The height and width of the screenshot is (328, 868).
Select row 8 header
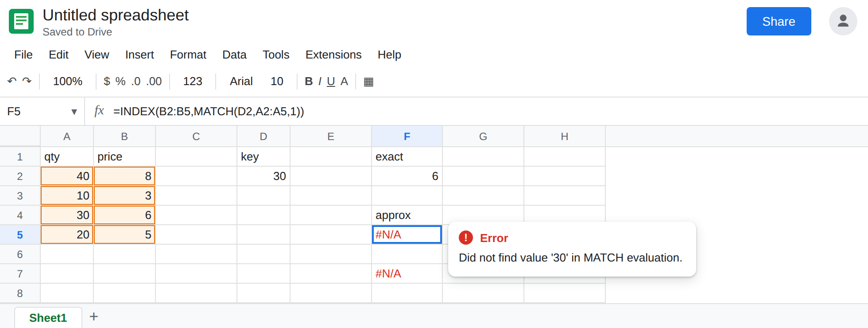pos(20,293)
